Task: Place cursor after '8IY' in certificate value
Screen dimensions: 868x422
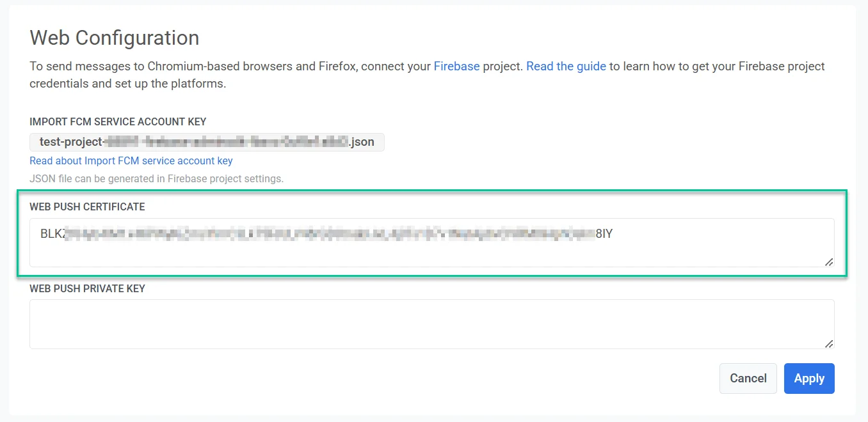Action: [x=614, y=234]
